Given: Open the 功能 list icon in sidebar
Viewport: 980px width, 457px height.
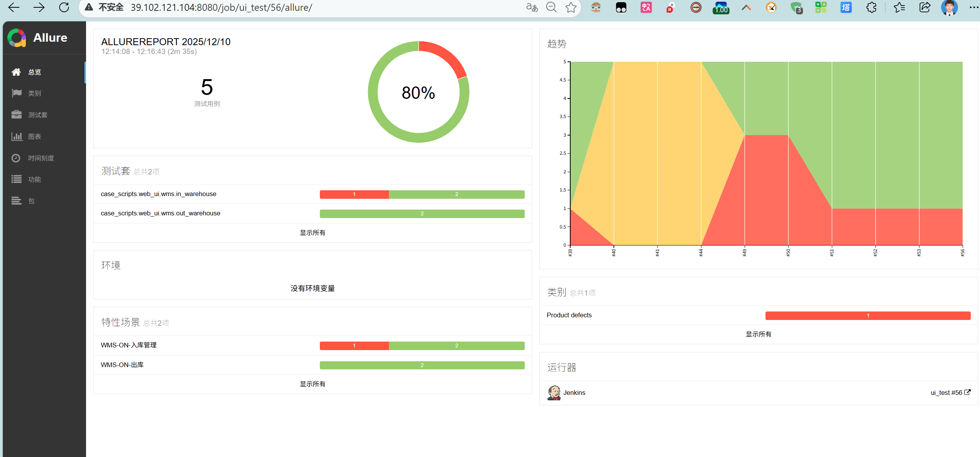Looking at the screenshot, I should pyautogui.click(x=17, y=179).
